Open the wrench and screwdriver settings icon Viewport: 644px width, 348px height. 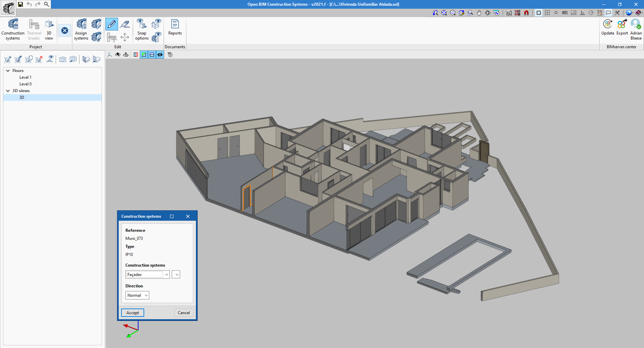(617, 13)
